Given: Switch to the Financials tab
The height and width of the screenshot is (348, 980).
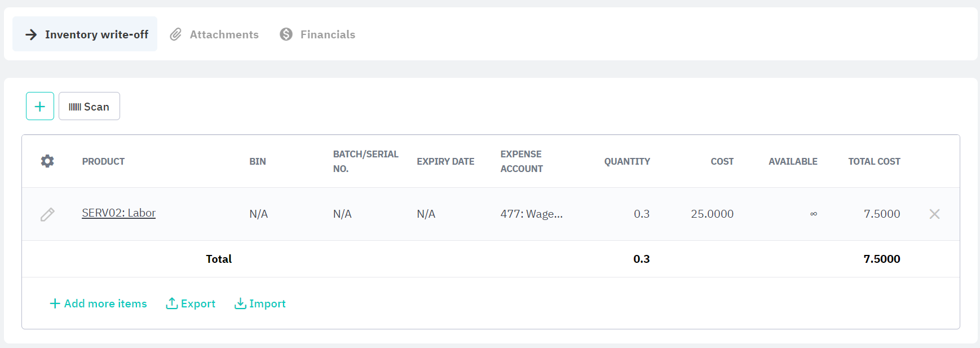Looking at the screenshot, I should [317, 34].
